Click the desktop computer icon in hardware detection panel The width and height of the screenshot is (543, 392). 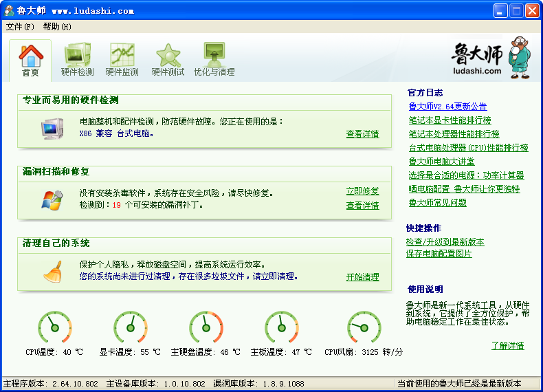click(x=52, y=129)
